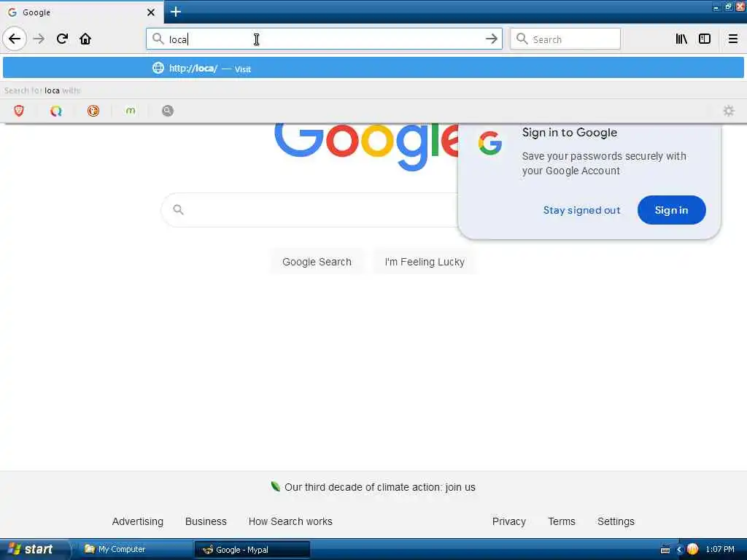Select the Google tab
The height and width of the screenshot is (560, 747).
pyautogui.click(x=82, y=12)
